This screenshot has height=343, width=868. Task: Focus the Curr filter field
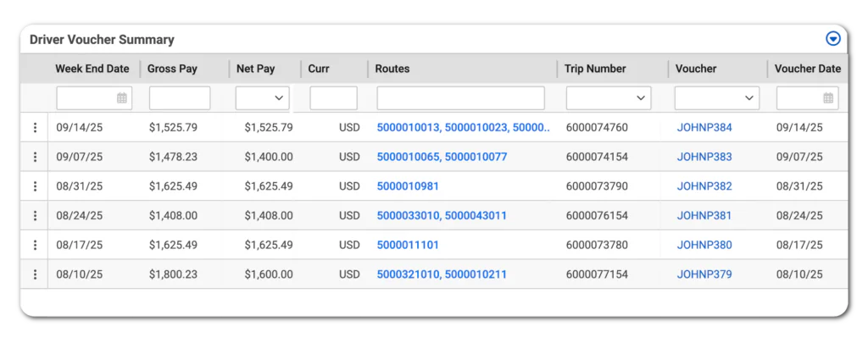pyautogui.click(x=334, y=98)
